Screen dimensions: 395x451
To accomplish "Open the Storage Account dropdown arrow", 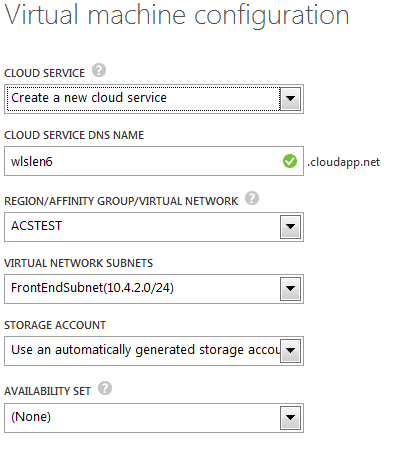I will tap(290, 351).
